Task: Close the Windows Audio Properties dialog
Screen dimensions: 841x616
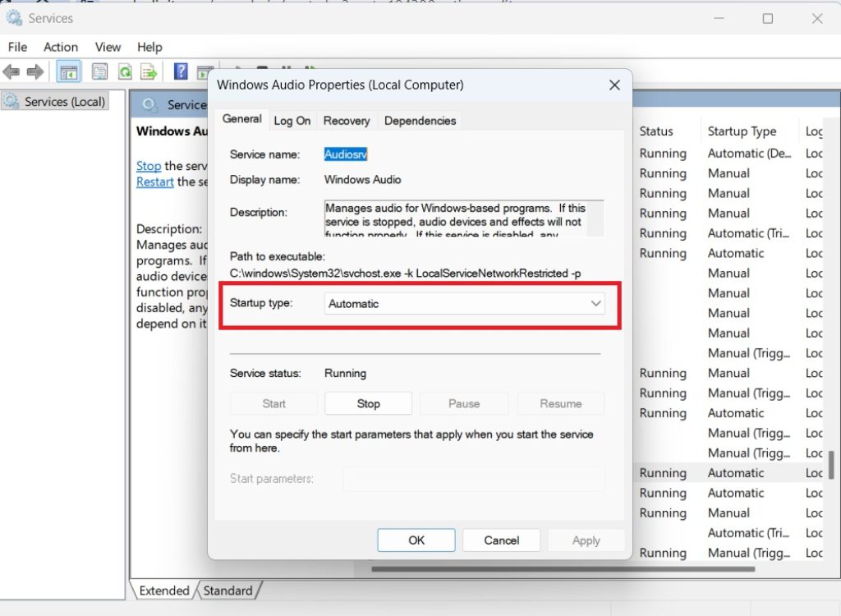Action: (614, 85)
